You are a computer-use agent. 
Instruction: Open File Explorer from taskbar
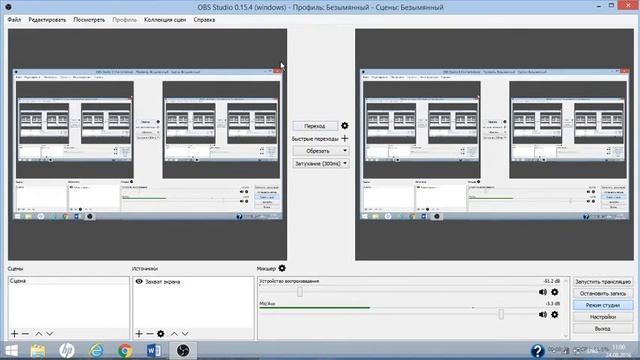[38, 351]
